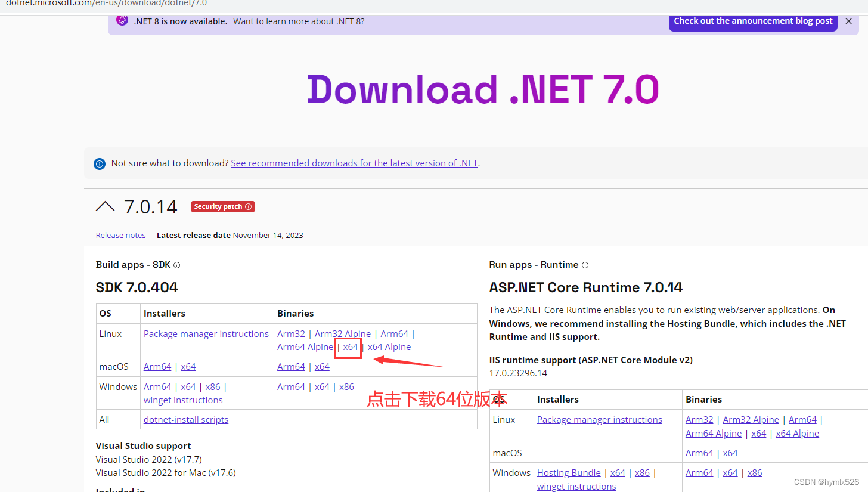868x492 pixels.
Task: Download ASP.NET Core Runtime Linux x64 Alpine binary
Action: pos(798,433)
